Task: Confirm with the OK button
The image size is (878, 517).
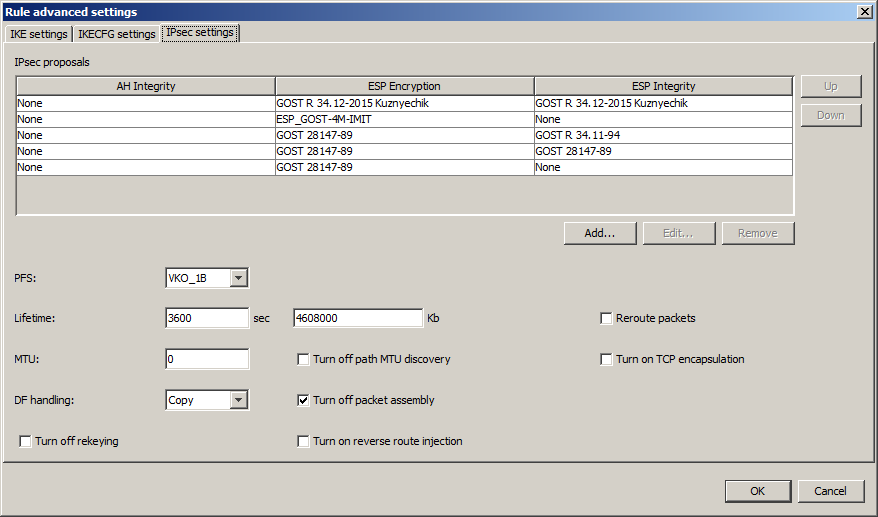Action: 758,491
